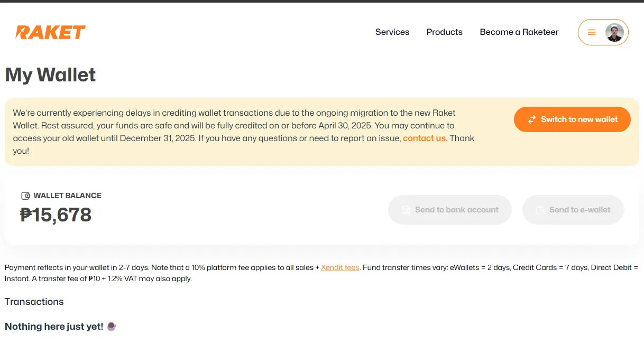Click the coffee cup emoji
The width and height of the screenshot is (644, 353).
tap(111, 327)
